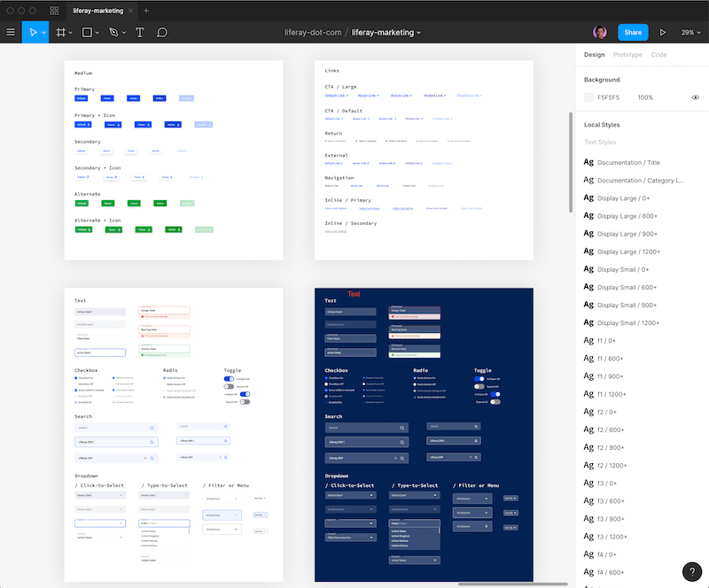Open the Comment tool
The height and width of the screenshot is (588, 709).
point(163,32)
